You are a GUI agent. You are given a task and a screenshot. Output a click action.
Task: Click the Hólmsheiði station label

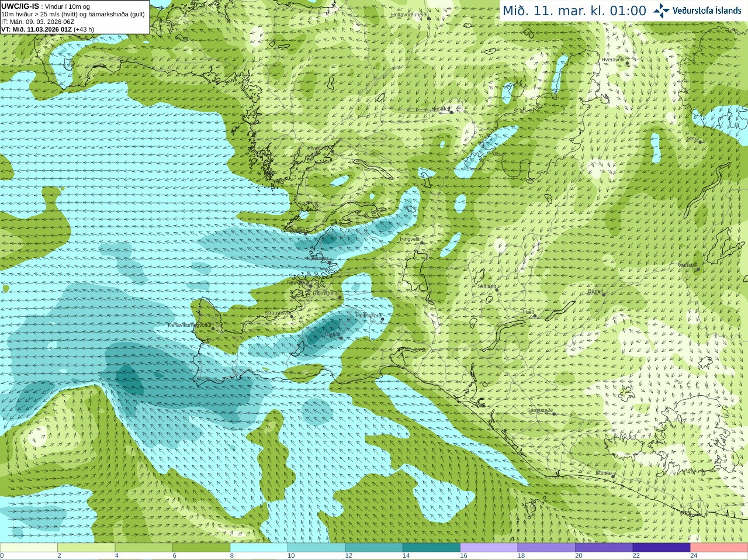click(326, 293)
